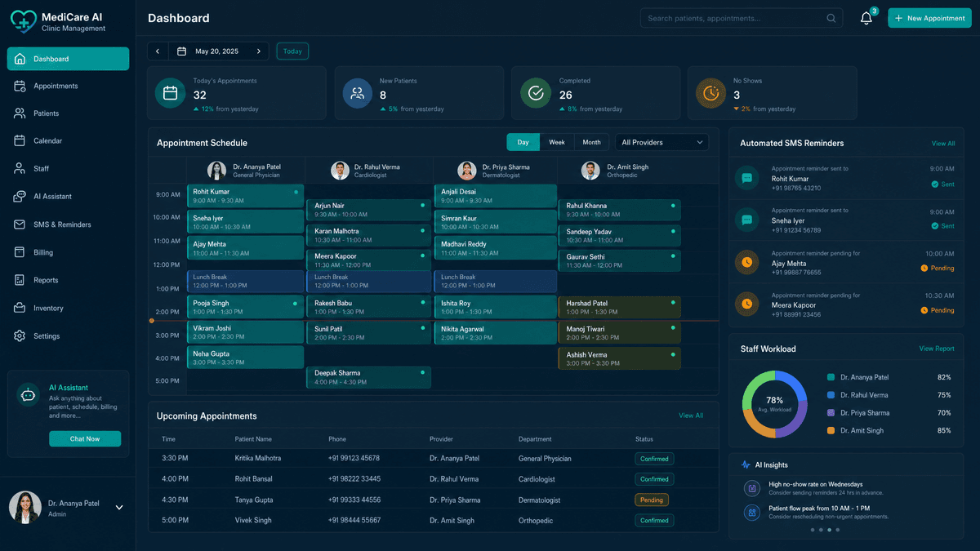This screenshot has width=980, height=551.
Task: Open AI Assistant in the sidebar
Action: point(68,196)
